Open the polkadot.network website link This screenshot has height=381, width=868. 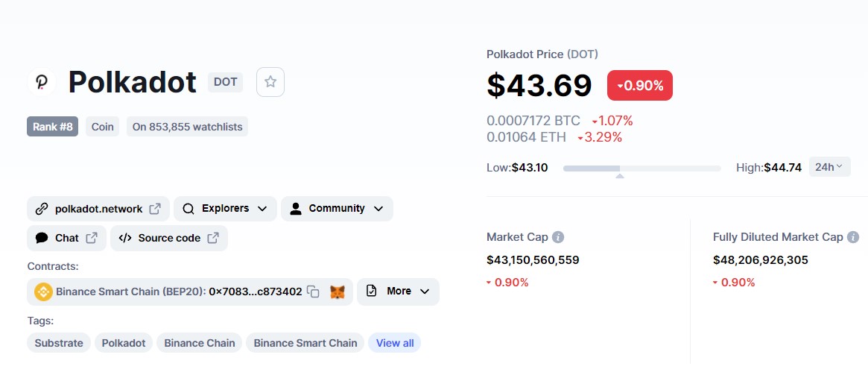98,209
